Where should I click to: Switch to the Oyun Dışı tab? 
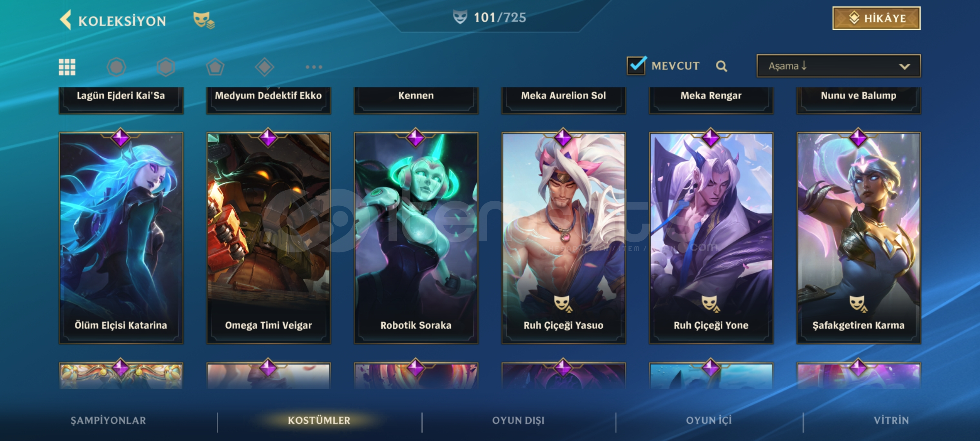[x=519, y=420]
